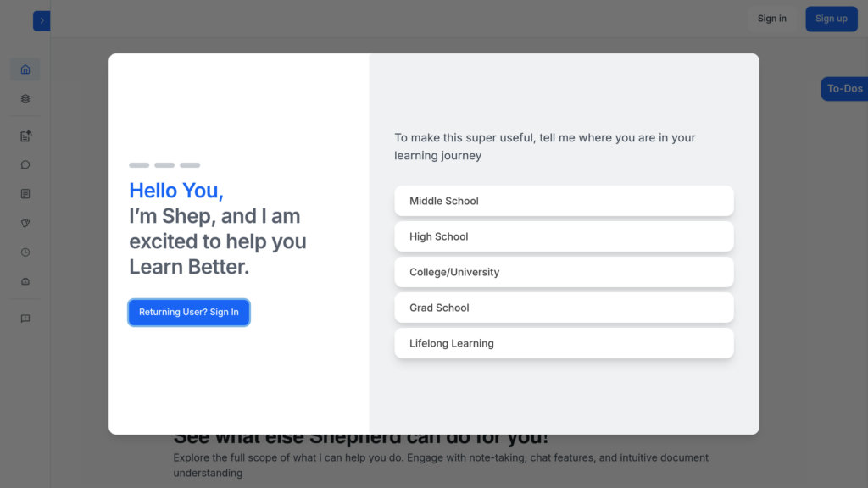Open the chat bubble icon
868x488 pixels.
[x=25, y=165]
